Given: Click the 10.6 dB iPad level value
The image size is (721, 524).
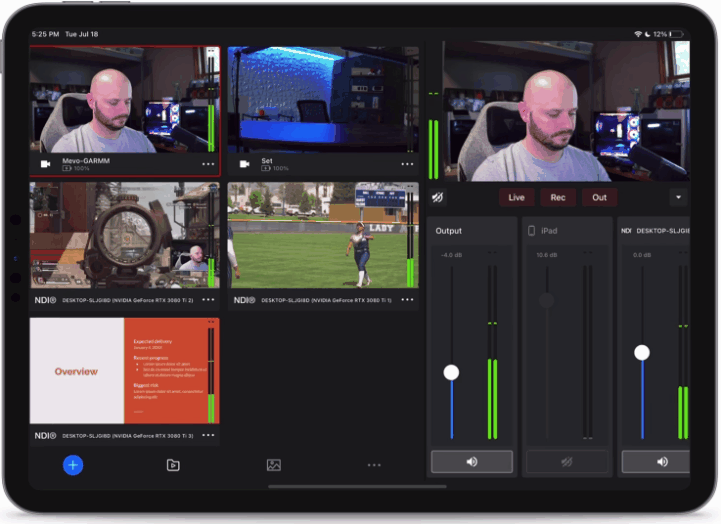Looking at the screenshot, I should 547,255.
